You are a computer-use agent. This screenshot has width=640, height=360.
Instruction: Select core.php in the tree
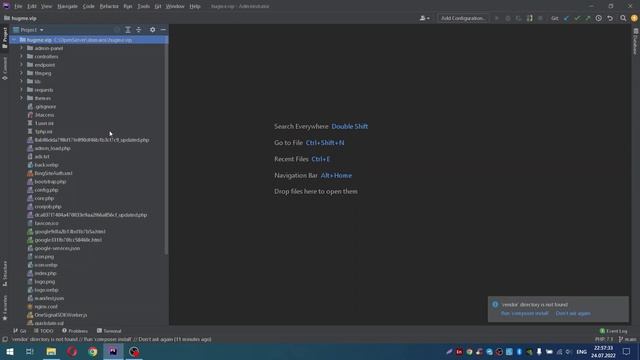44,198
